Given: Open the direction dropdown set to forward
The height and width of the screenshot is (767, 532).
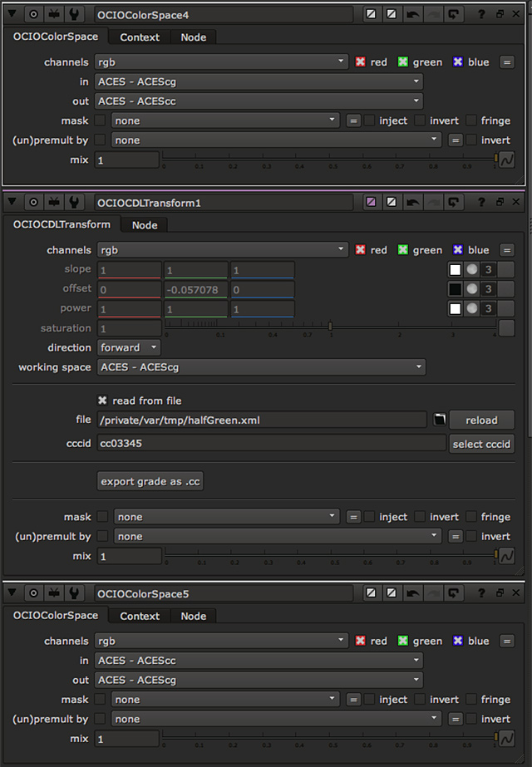Looking at the screenshot, I should coord(129,347).
